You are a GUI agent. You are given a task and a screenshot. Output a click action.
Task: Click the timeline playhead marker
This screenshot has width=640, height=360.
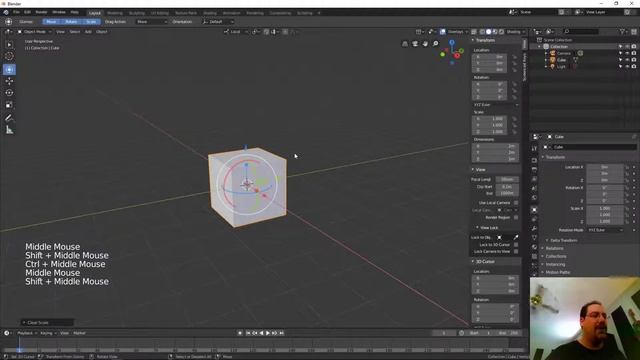click(x=19, y=349)
